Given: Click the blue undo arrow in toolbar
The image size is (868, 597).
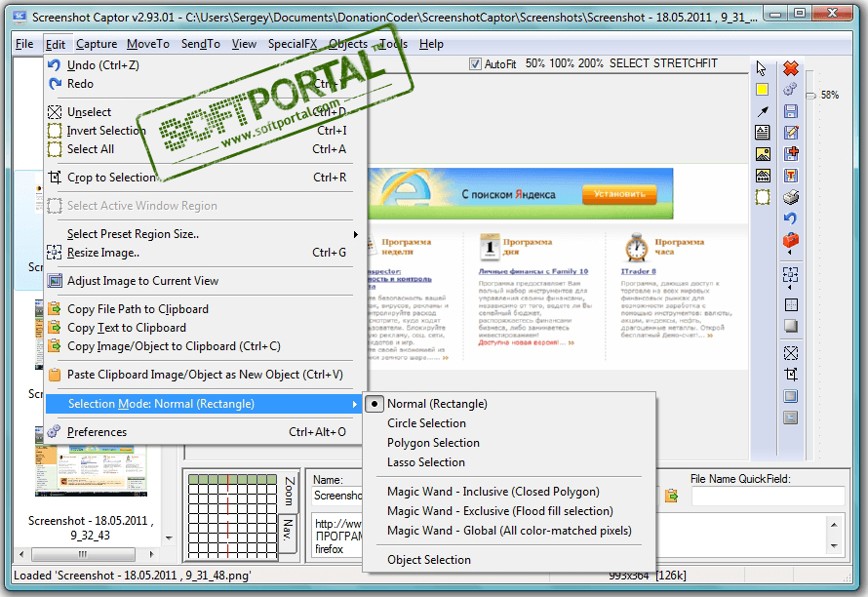Looking at the screenshot, I should pyautogui.click(x=791, y=219).
